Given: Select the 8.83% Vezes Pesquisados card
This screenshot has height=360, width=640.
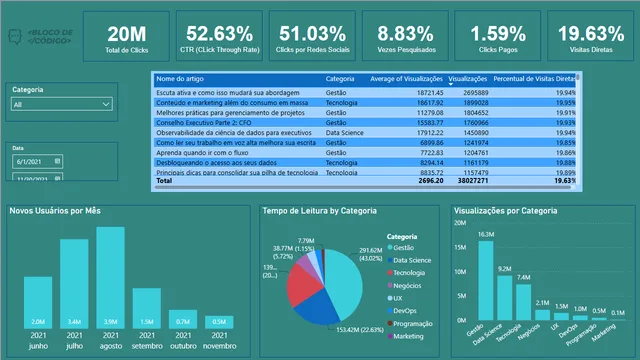Looking at the screenshot, I should pyautogui.click(x=405, y=36).
